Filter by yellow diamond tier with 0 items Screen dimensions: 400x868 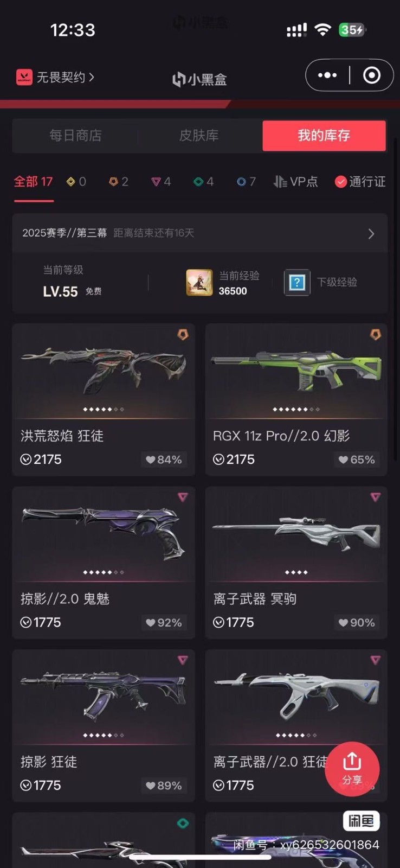76,182
